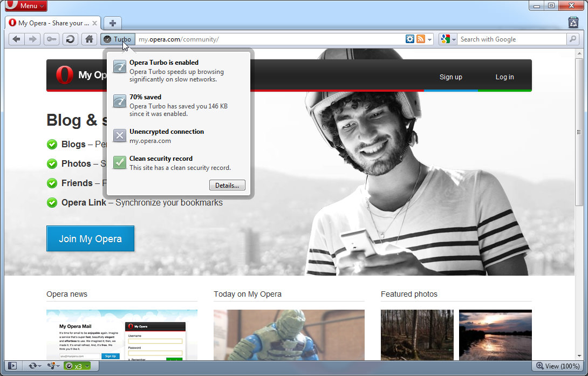Expand the address bar history dropdown arrow

coord(430,39)
